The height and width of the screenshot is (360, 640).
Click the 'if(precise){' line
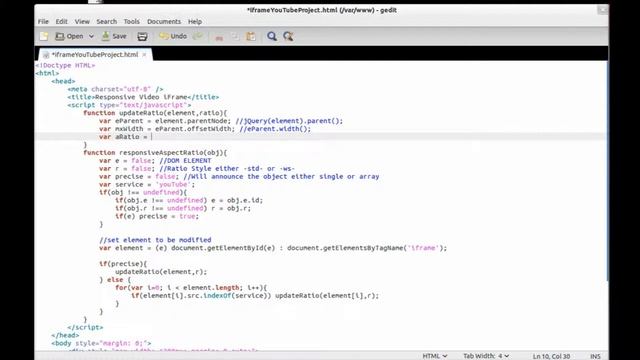tap(123, 264)
